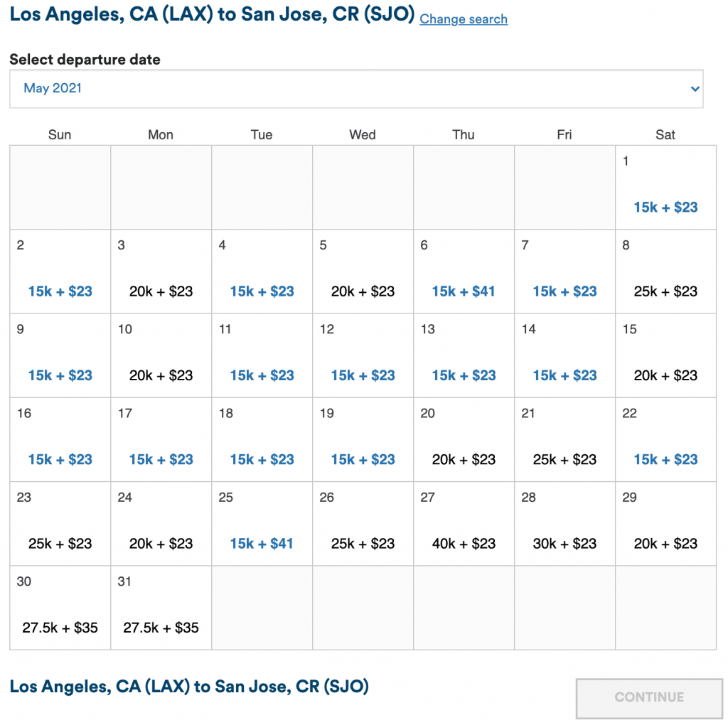
Task: Select May 8 priced 25k + $23
Action: click(x=665, y=291)
